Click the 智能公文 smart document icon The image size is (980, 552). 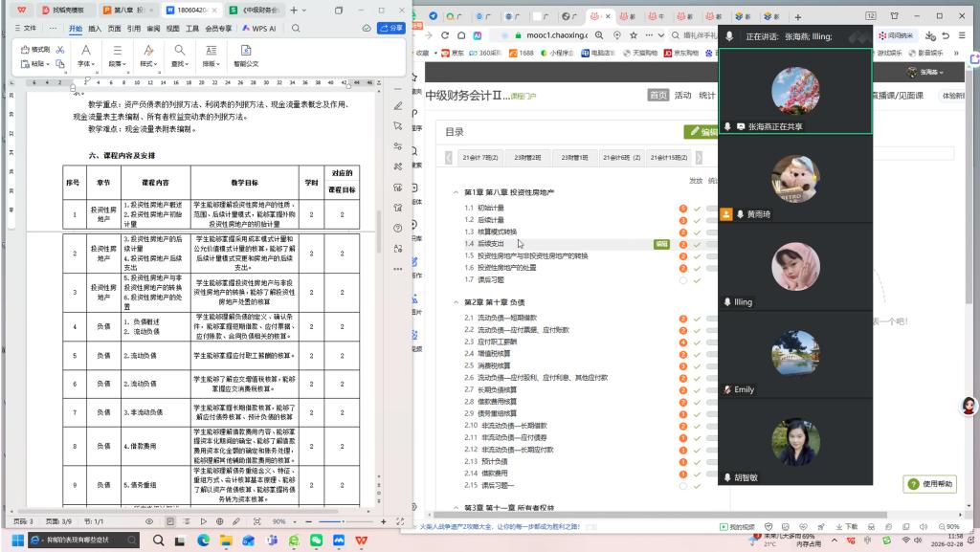[245, 55]
